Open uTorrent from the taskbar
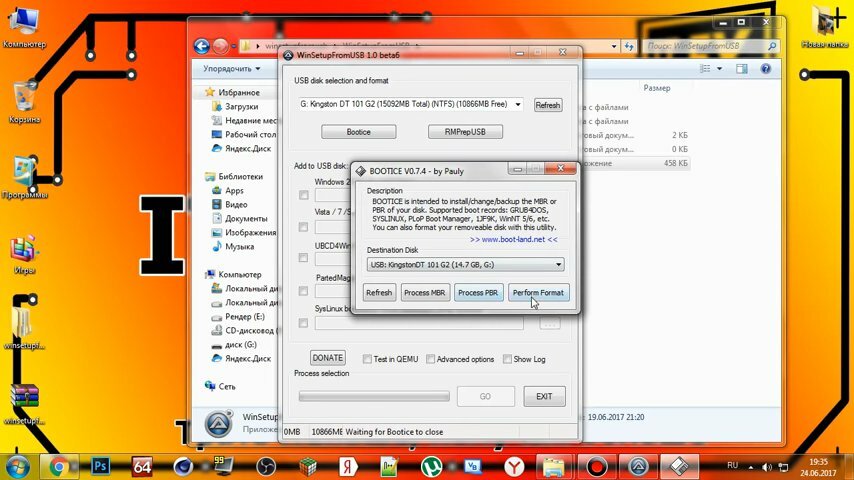Image resolution: width=854 pixels, height=480 pixels. [431, 467]
